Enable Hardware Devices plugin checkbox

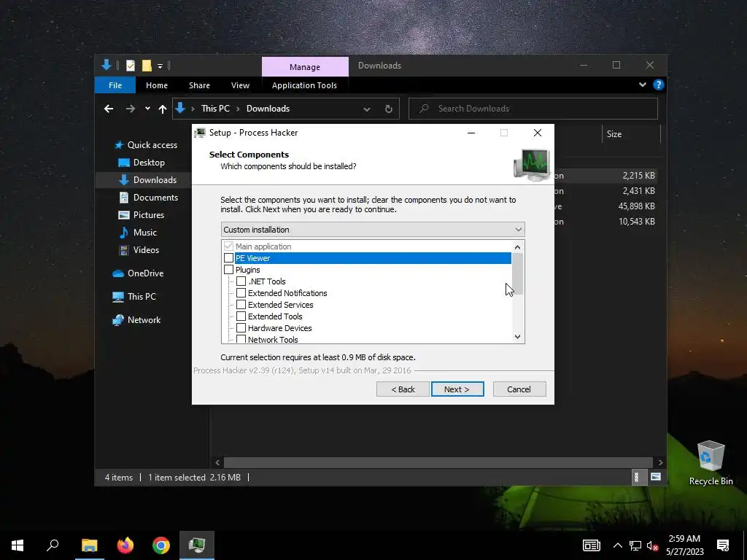point(241,328)
